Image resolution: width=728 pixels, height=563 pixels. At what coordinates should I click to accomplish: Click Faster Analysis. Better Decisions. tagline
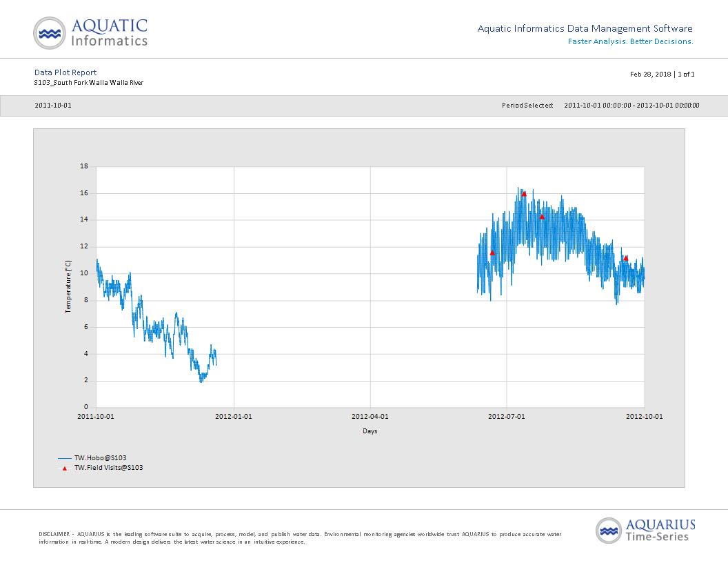[x=631, y=41]
